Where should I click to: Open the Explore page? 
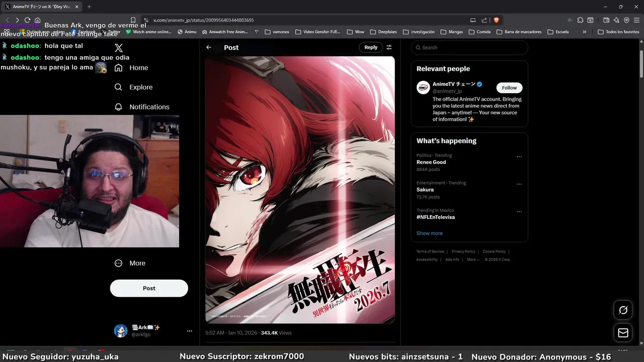click(x=133, y=87)
